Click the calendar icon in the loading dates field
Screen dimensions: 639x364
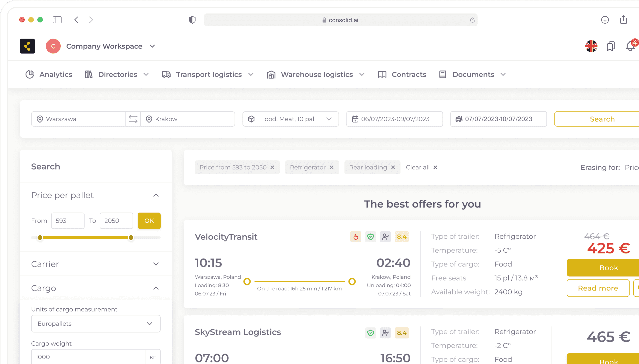[x=355, y=119]
